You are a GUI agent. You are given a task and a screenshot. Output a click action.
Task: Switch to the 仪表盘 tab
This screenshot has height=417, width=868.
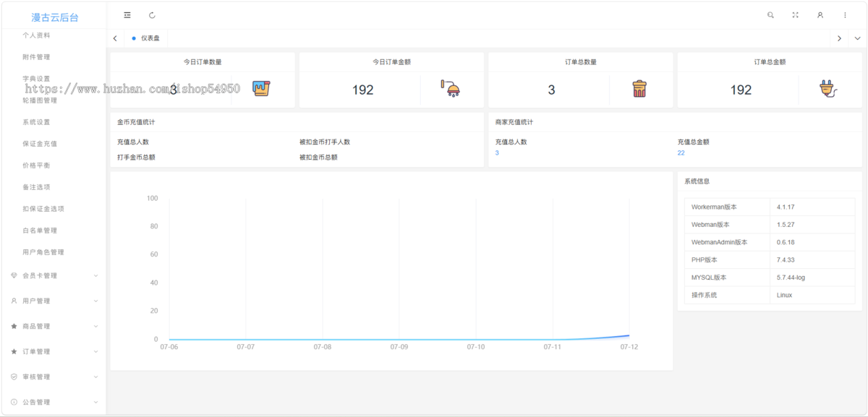pos(146,38)
